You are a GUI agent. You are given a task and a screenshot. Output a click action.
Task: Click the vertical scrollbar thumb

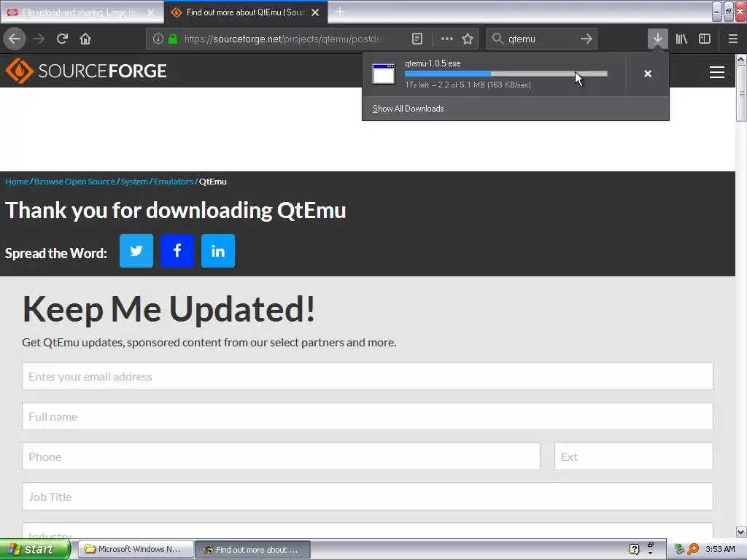point(741,94)
